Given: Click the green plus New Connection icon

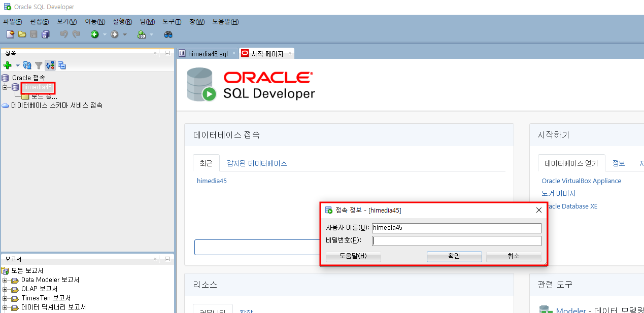Looking at the screenshot, I should click(x=8, y=65).
